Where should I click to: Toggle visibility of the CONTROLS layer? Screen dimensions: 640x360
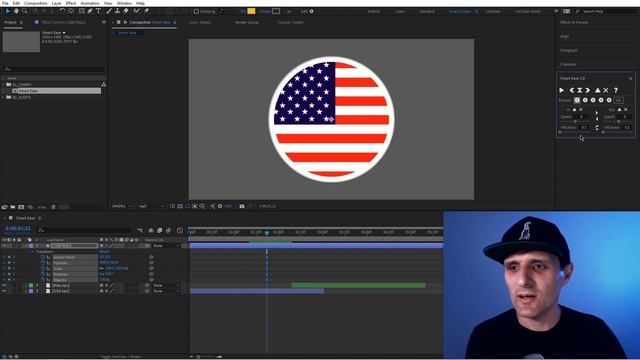click(4, 246)
